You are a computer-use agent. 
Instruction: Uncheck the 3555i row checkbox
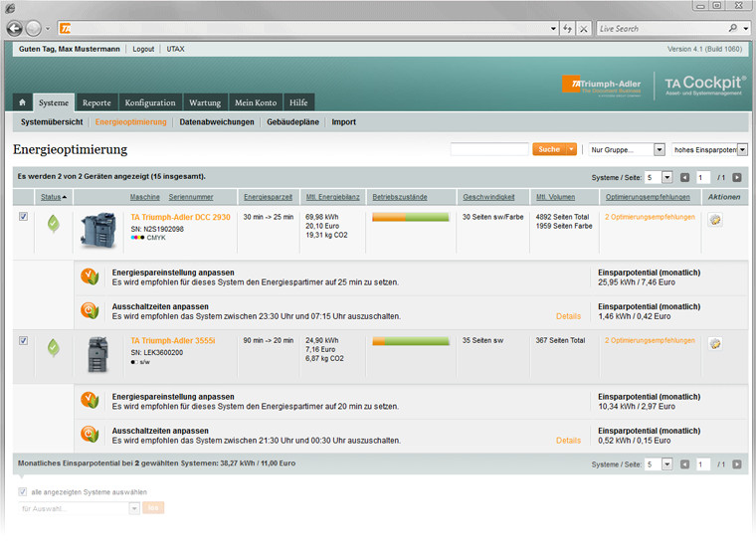(23, 340)
